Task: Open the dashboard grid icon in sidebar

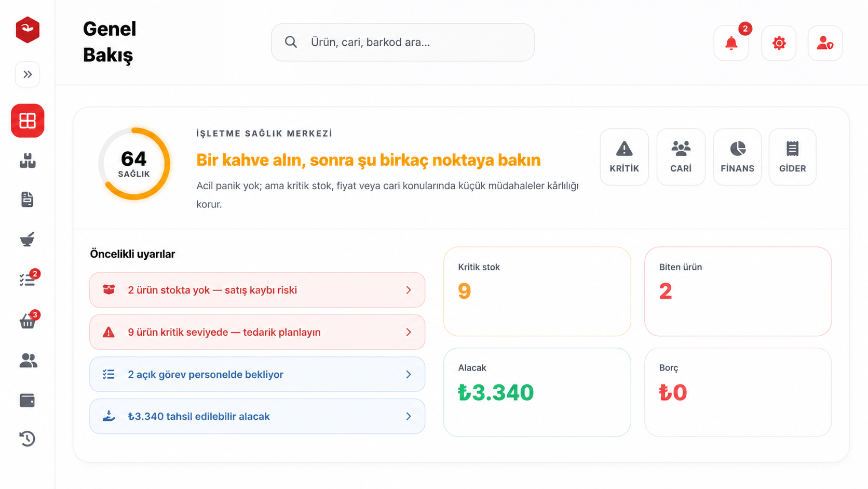Action: pyautogui.click(x=28, y=121)
